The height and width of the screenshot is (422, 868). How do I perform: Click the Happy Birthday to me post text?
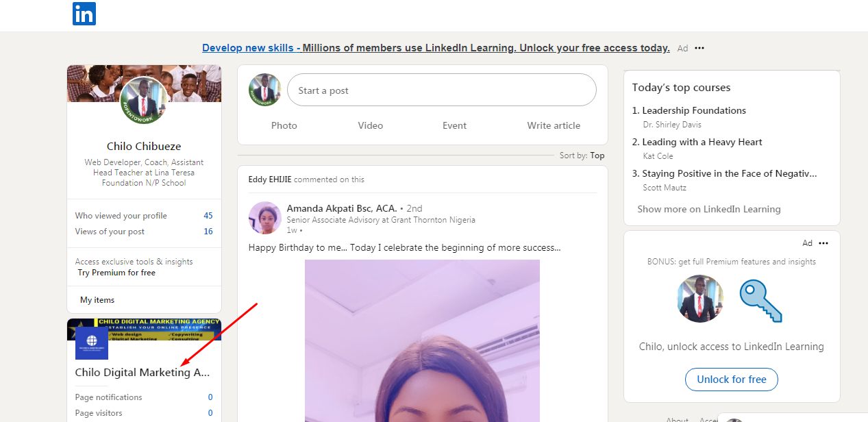[404, 247]
